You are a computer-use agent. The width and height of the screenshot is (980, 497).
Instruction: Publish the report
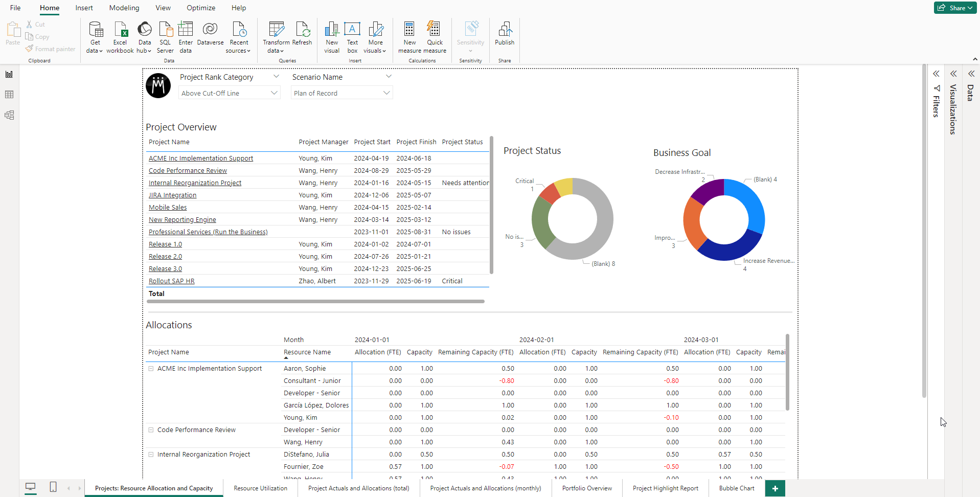(x=505, y=30)
